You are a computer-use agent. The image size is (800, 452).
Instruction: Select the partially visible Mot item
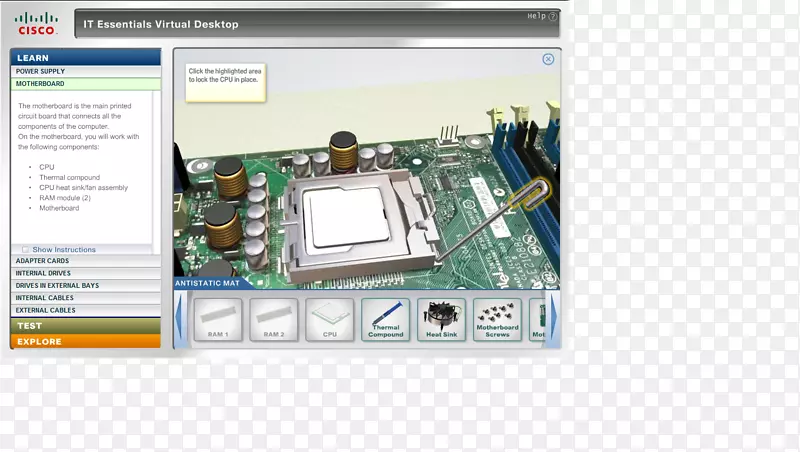point(537,319)
